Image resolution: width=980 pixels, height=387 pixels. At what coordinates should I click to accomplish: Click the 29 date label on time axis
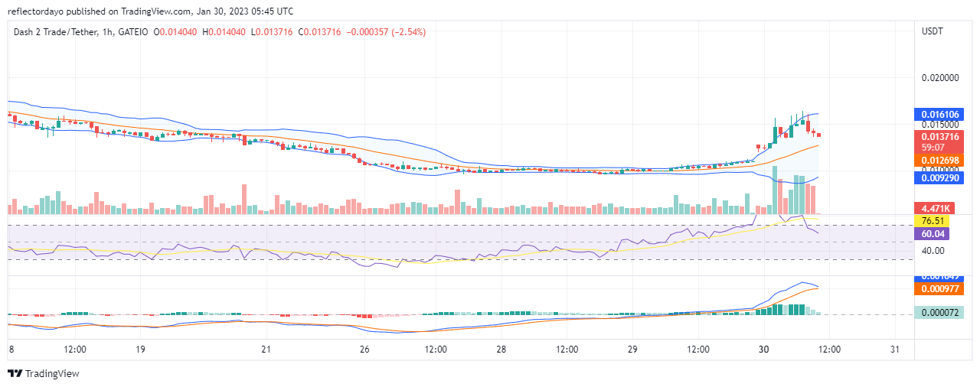tap(633, 349)
